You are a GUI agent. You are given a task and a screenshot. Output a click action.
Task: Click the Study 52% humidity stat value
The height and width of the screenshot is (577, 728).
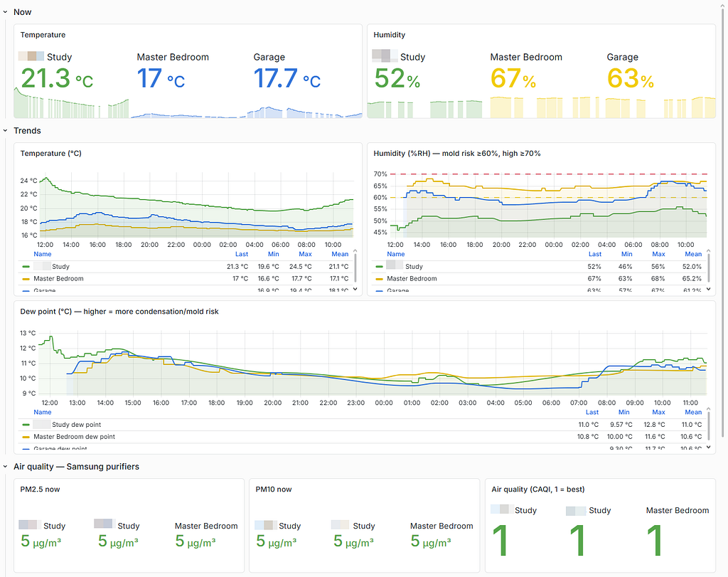point(397,78)
